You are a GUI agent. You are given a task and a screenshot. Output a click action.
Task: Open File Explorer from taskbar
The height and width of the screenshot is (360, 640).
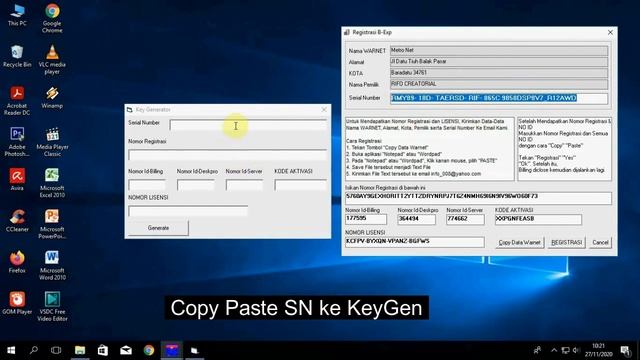click(80, 350)
